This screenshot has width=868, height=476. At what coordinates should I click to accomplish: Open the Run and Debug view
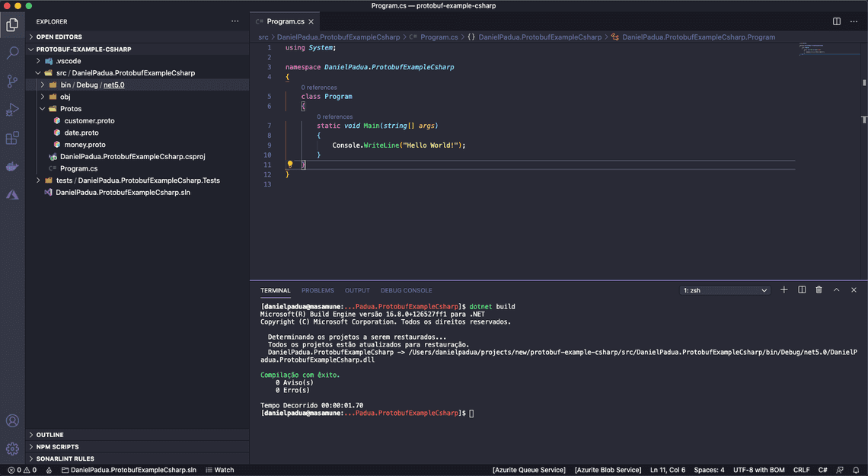tap(12, 109)
